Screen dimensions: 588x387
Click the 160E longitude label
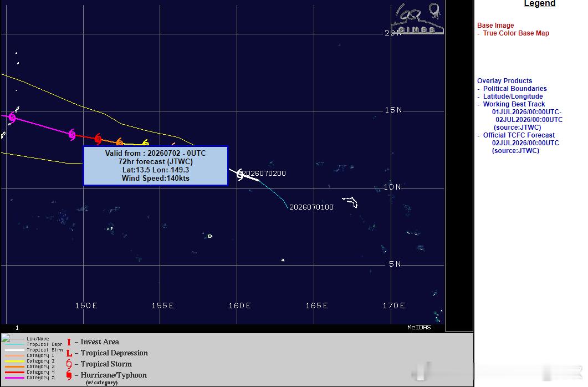[240, 305]
